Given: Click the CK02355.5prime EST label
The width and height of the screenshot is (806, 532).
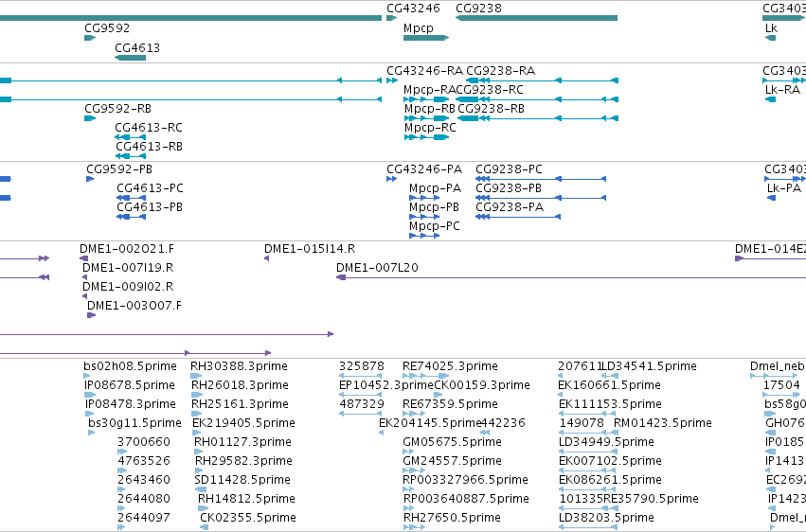Looking at the screenshot, I should pyautogui.click(x=248, y=519).
